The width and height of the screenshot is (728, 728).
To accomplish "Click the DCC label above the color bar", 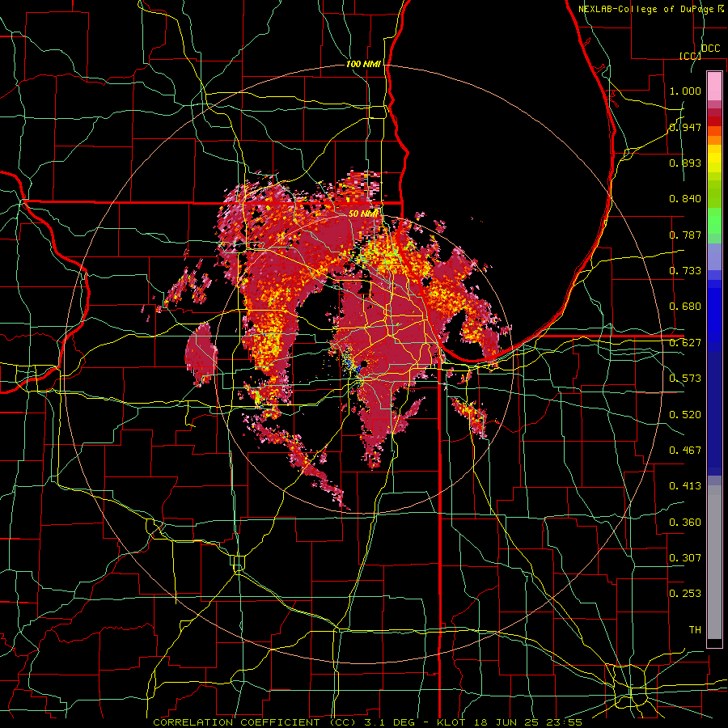I will (710, 49).
